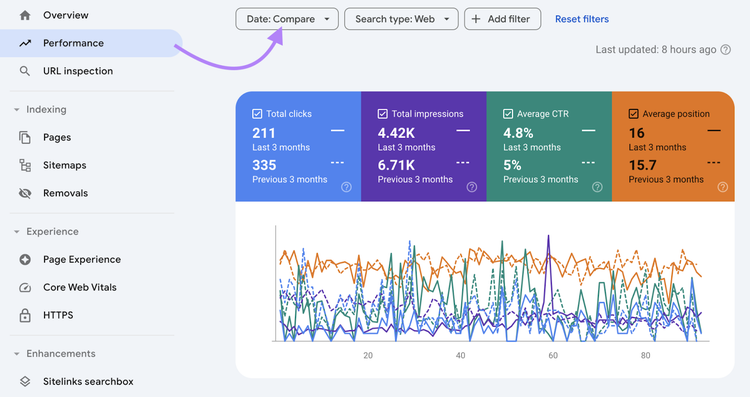This screenshot has width=750, height=397.
Task: Toggle the Average position checkbox
Action: coord(633,114)
